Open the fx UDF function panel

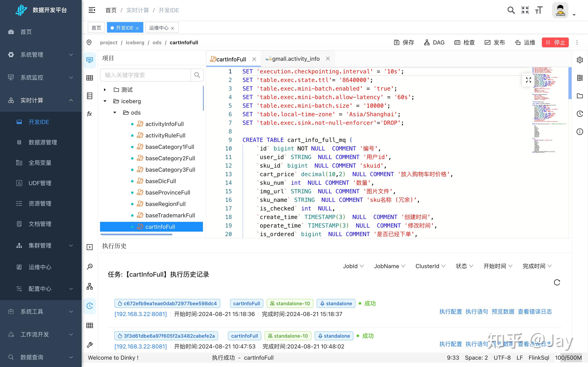coord(89,113)
